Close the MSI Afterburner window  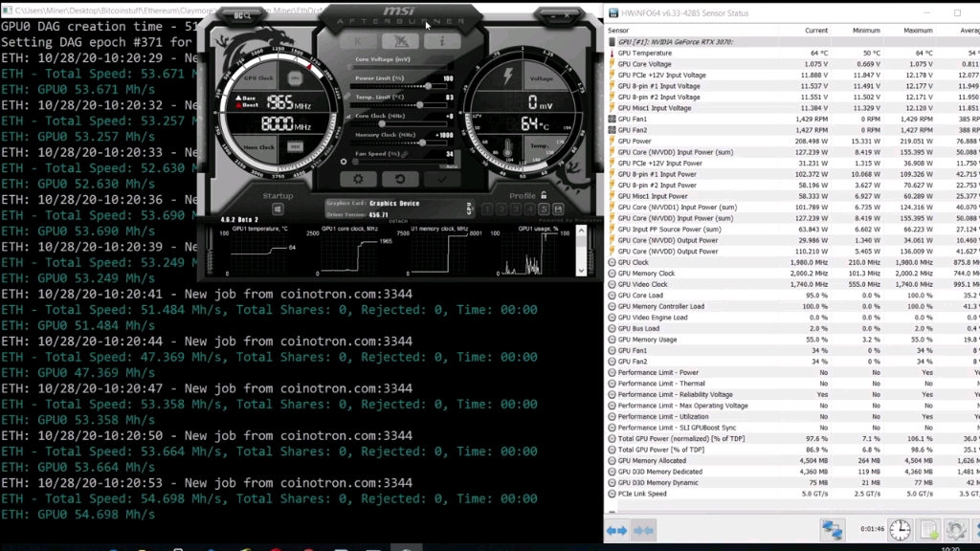567,15
